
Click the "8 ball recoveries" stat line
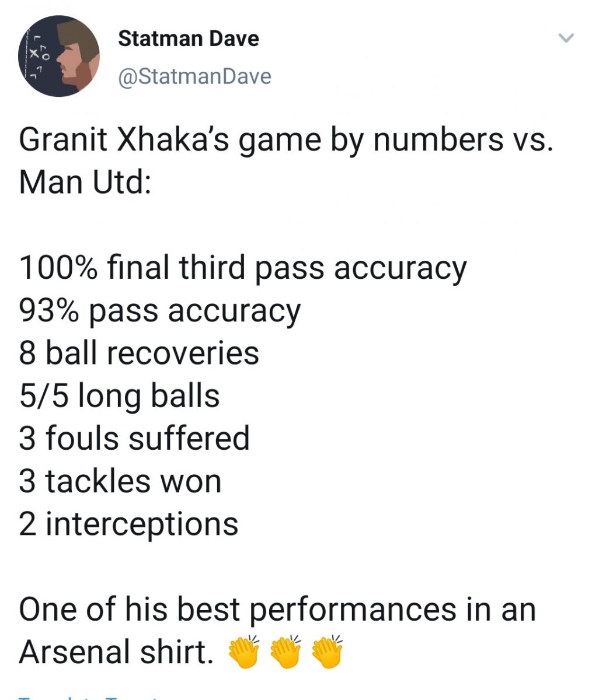pos(139,353)
